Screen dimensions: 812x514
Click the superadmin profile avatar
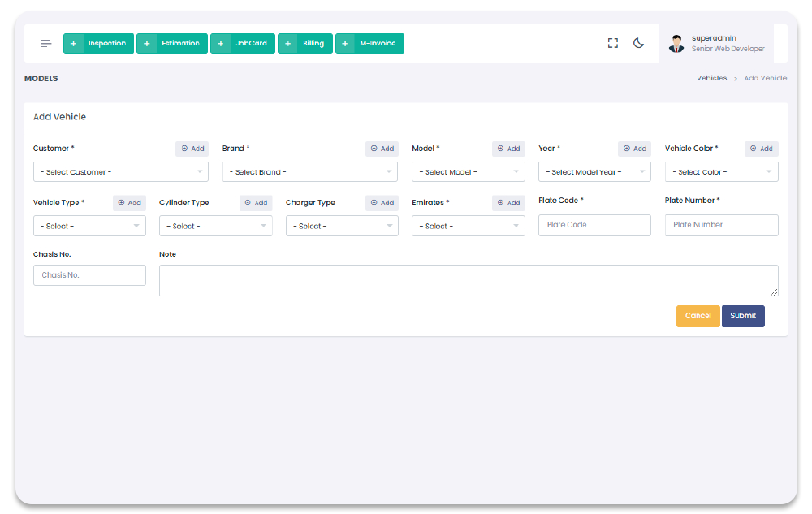pyautogui.click(x=676, y=44)
